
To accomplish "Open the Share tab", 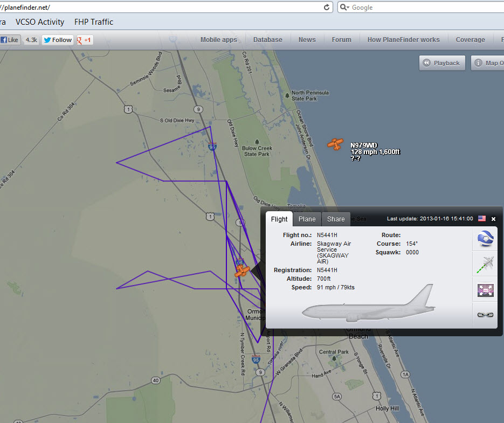I will (336, 219).
